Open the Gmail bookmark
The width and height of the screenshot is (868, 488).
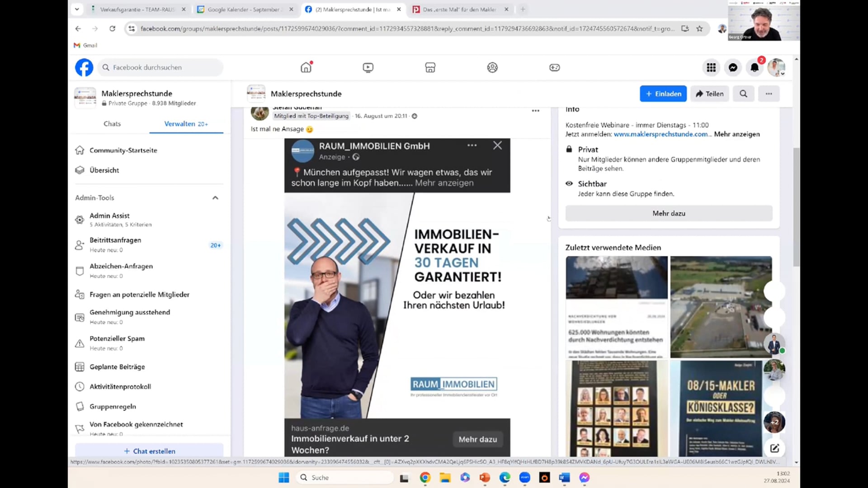point(85,45)
